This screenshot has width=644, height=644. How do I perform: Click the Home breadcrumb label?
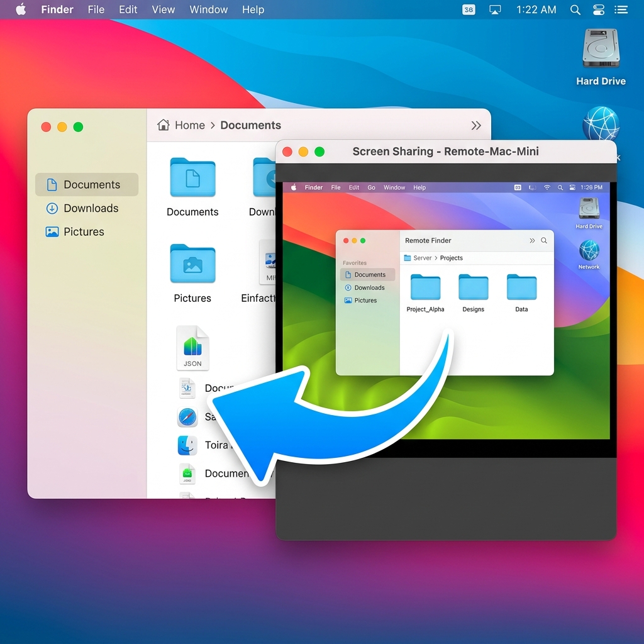[190, 125]
